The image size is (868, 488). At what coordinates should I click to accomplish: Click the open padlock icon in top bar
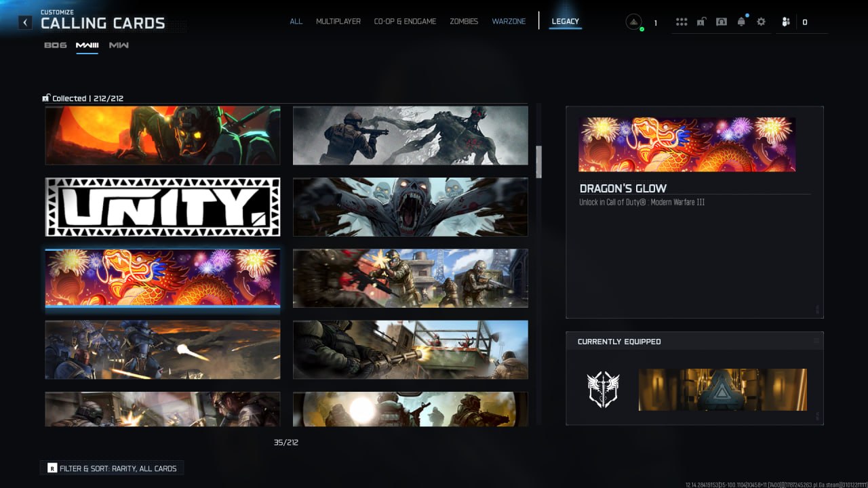pos(701,22)
